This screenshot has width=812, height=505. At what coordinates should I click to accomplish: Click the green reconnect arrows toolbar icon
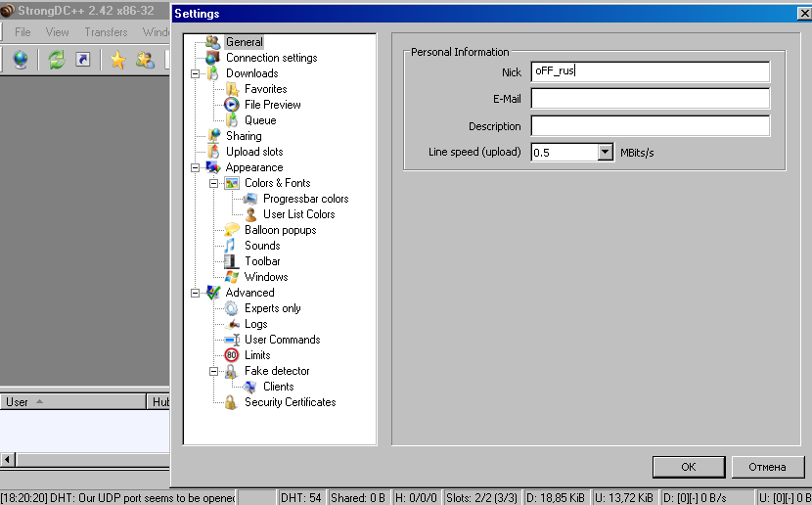click(x=57, y=60)
